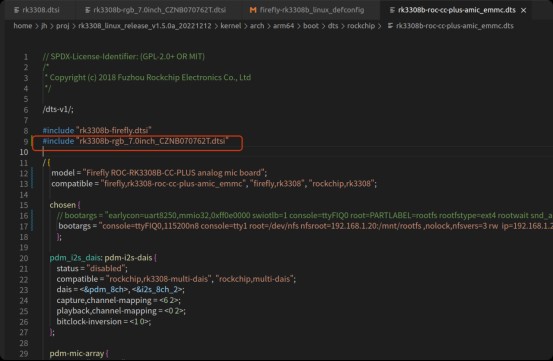Click line number 10 in gutter
The height and width of the screenshot is (361, 553).
click(24, 152)
